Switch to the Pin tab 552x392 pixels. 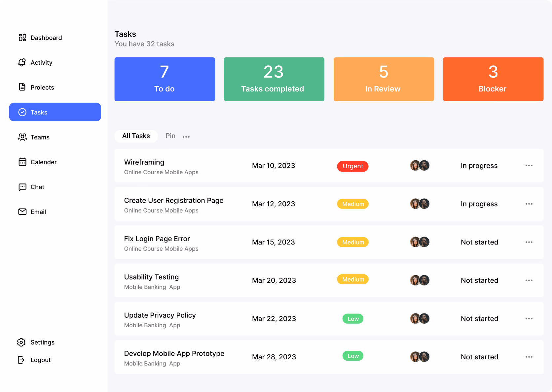[170, 136]
